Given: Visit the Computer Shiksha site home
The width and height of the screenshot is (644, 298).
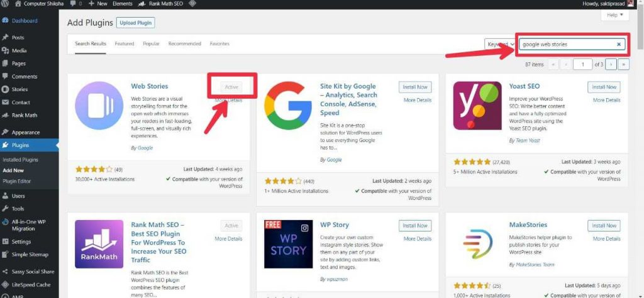Looking at the screenshot, I should tap(40, 4).
